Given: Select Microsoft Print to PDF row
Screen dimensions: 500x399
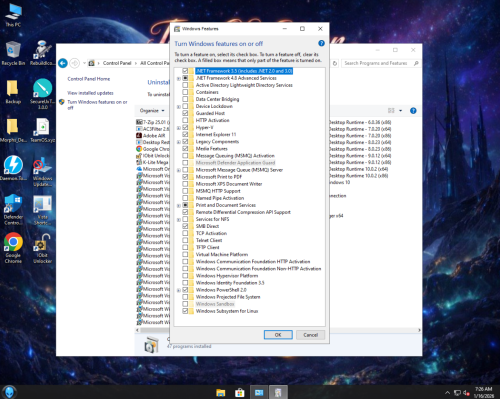Looking at the screenshot, I should tap(219, 177).
